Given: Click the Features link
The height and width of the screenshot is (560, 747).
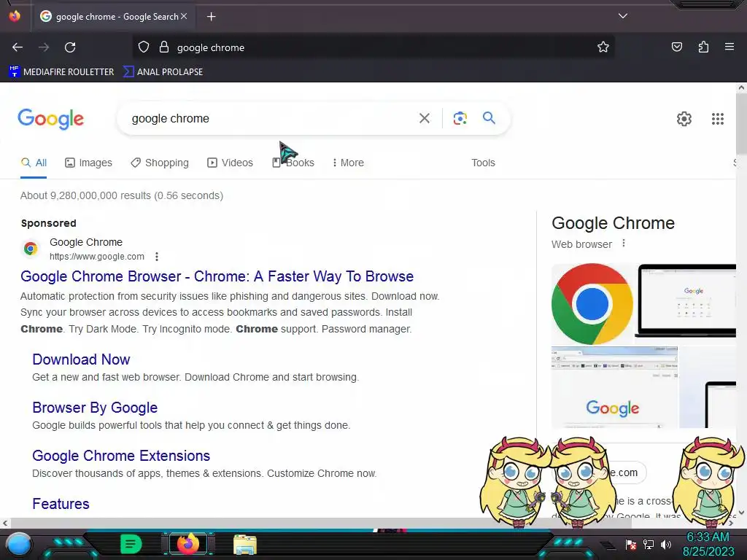Looking at the screenshot, I should click(61, 504).
